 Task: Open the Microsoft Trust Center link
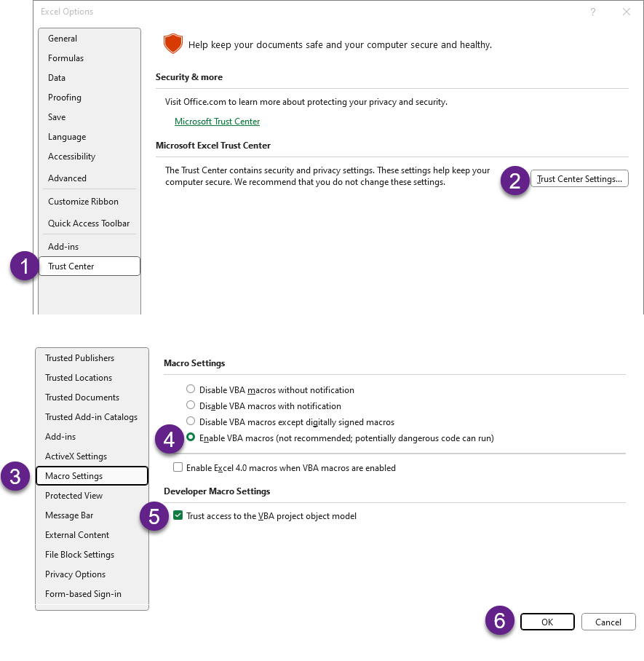click(x=217, y=122)
